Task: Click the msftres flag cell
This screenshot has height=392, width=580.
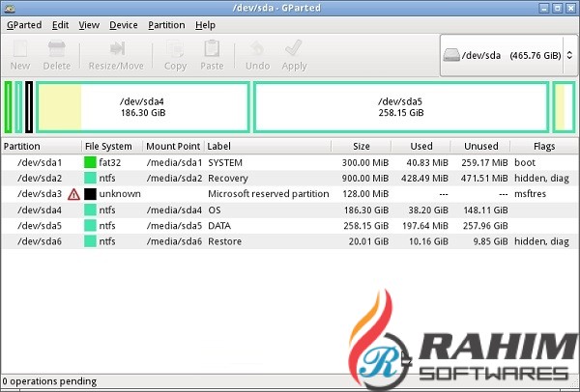Action: click(530, 194)
